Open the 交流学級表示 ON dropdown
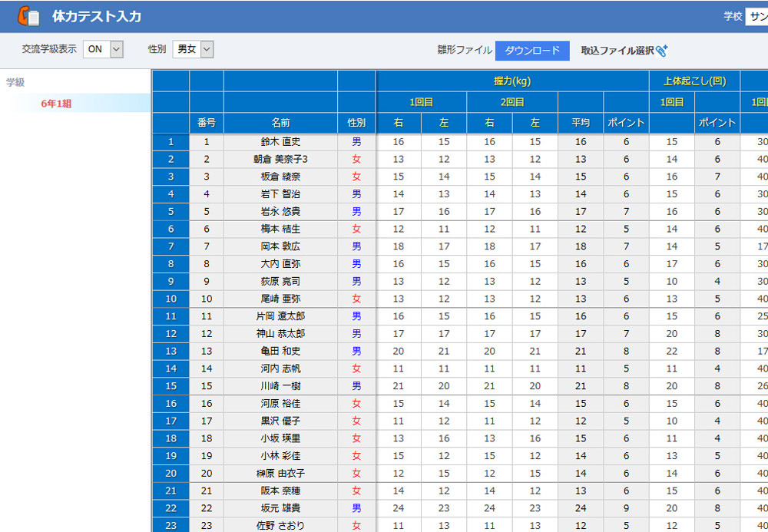Image resolution: width=768 pixels, height=532 pixels. [103, 49]
